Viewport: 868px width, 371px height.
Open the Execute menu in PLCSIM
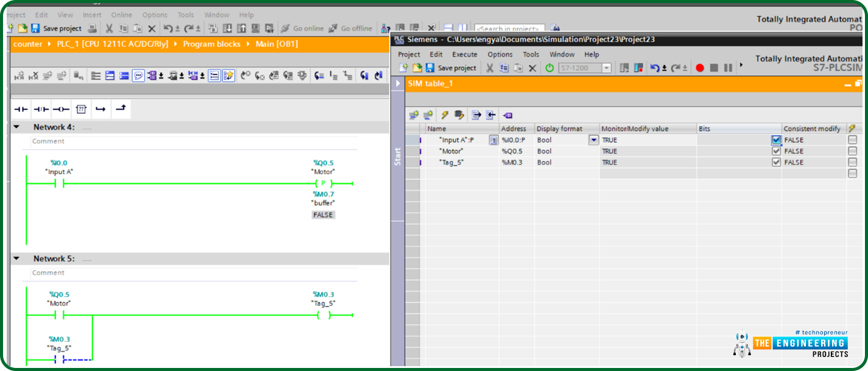(465, 54)
